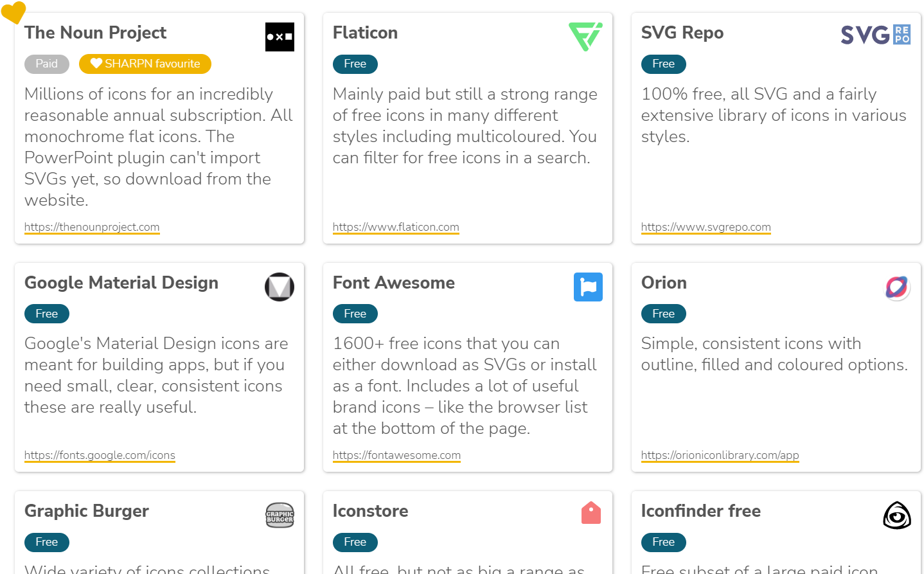The width and height of the screenshot is (924, 574).
Task: Click the Google Material Design description
Action: click(156, 375)
